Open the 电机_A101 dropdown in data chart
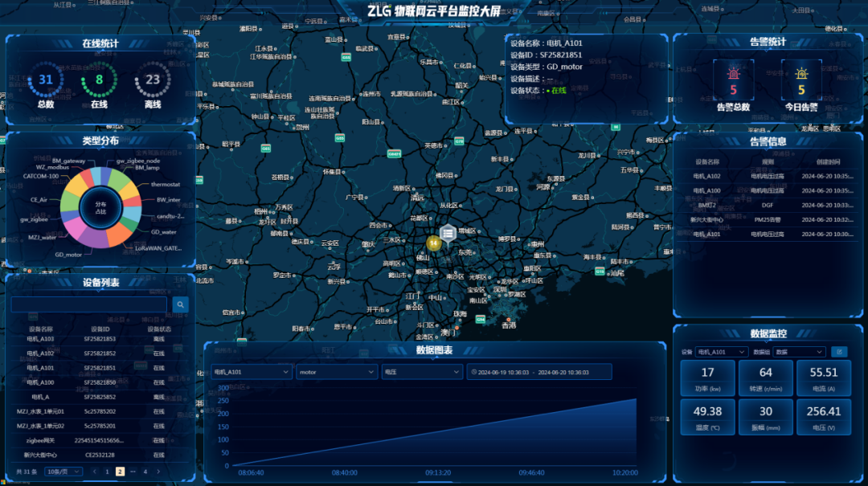 [x=251, y=372]
